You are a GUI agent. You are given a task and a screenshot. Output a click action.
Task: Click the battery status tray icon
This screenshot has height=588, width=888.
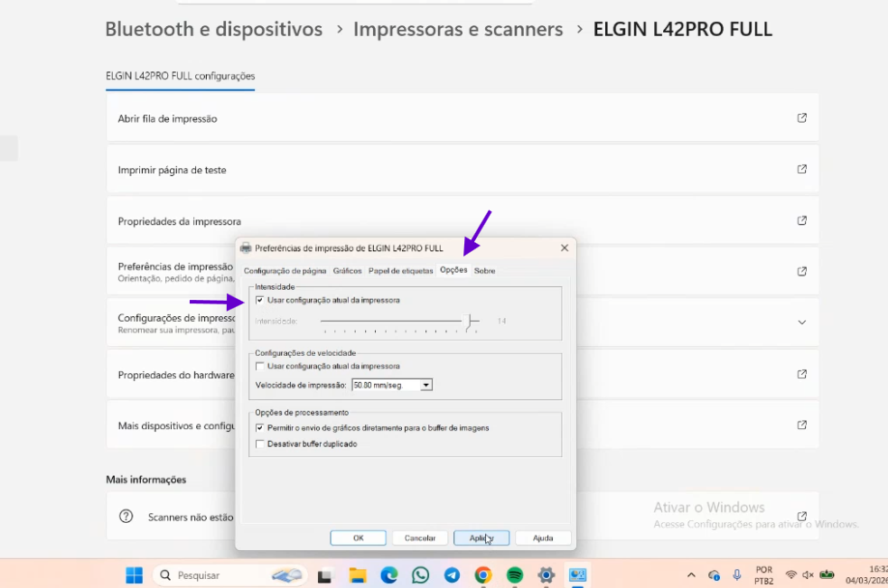827,575
